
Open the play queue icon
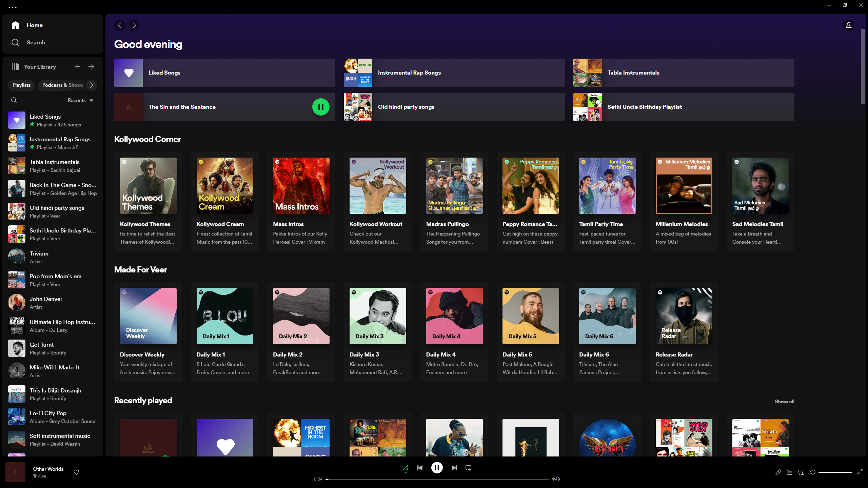coord(790,472)
